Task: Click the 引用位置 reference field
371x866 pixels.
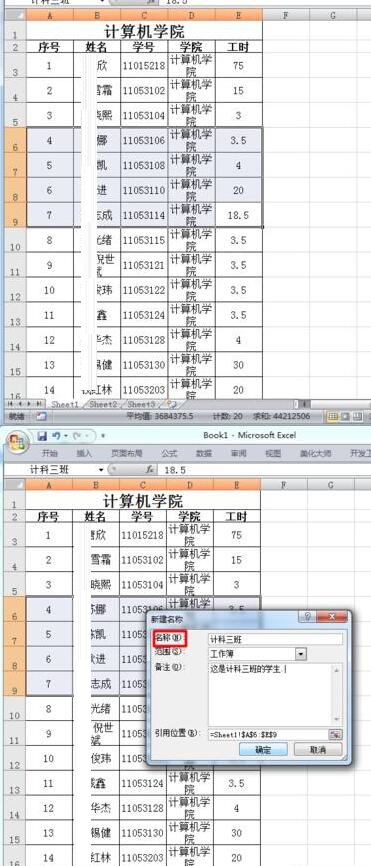Action: pos(268,734)
